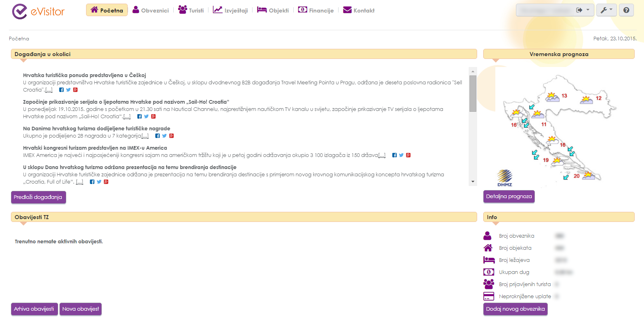Share destination branding article on Facebook
644x322 pixels.
(x=92, y=182)
